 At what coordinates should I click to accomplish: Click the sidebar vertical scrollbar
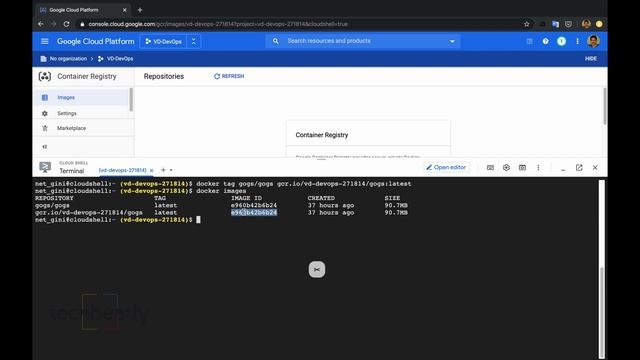[131, 100]
